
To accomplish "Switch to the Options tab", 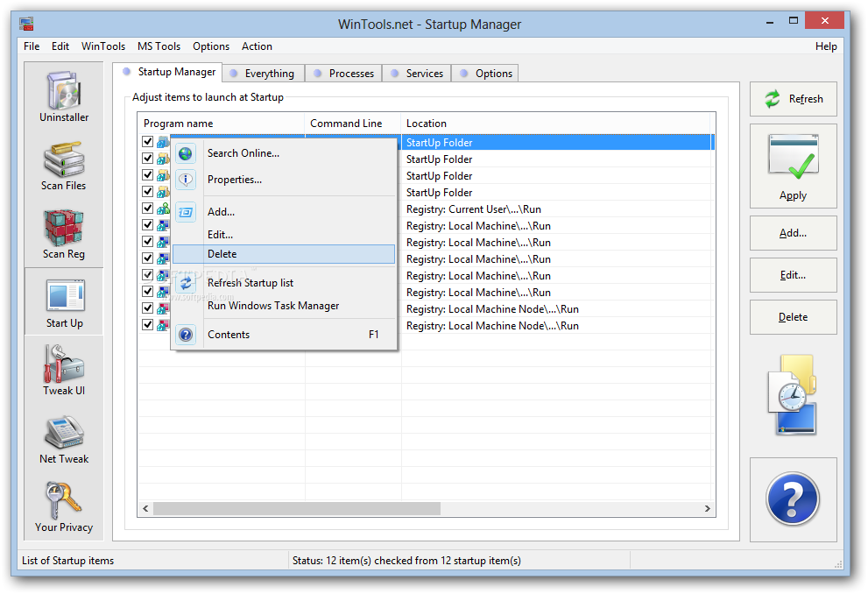I will (485, 74).
